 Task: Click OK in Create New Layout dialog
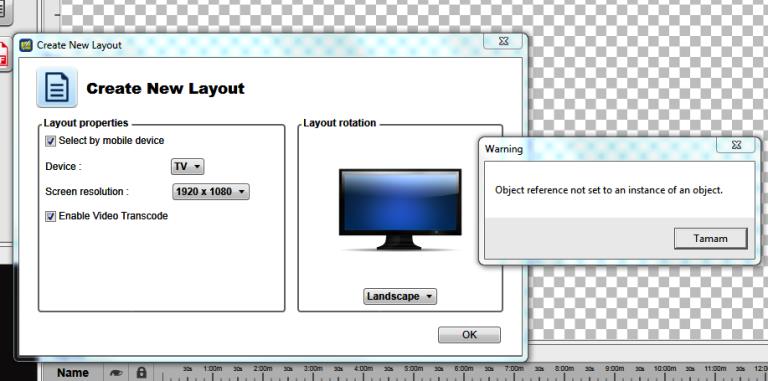point(469,335)
